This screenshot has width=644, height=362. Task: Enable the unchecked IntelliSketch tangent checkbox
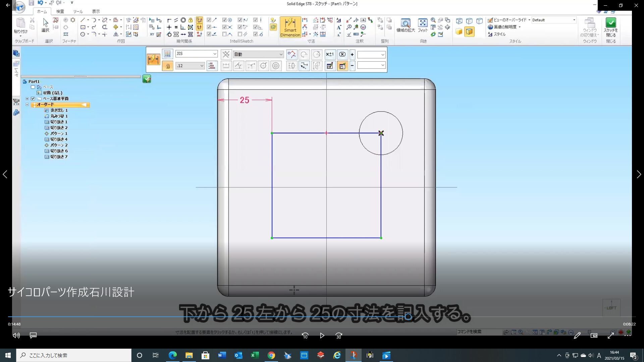pyautogui.click(x=224, y=34)
